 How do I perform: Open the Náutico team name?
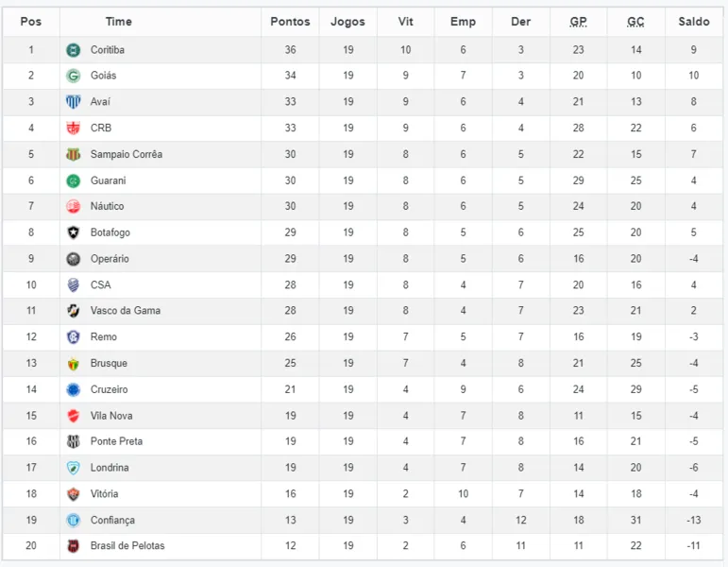(108, 206)
